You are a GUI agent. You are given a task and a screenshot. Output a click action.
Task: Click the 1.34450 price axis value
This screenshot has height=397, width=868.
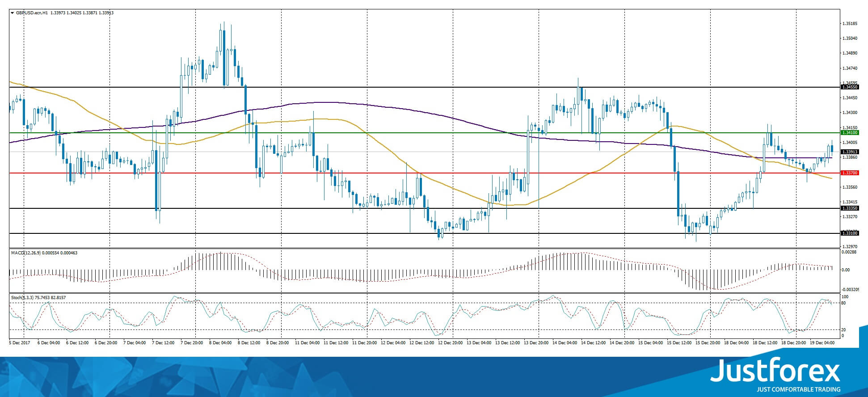(850, 97)
